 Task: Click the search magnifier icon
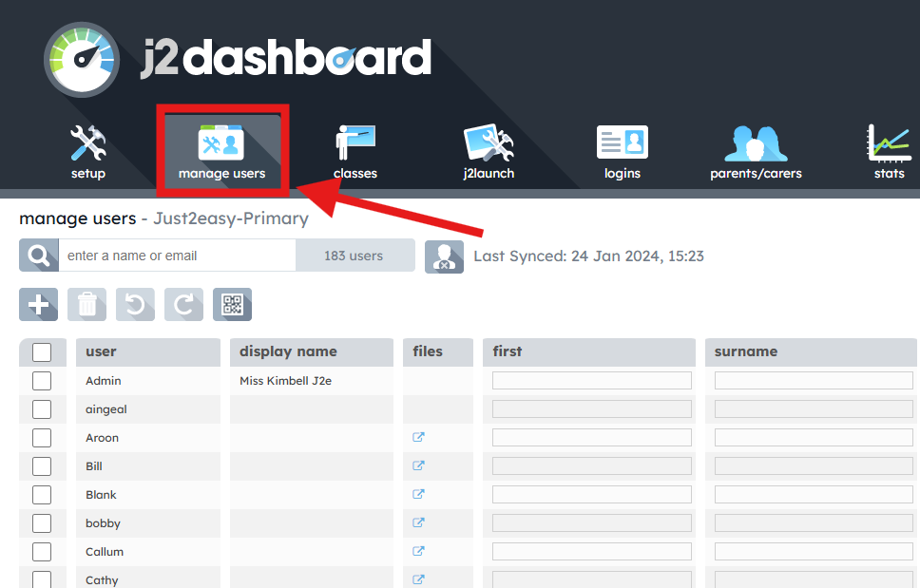click(39, 256)
